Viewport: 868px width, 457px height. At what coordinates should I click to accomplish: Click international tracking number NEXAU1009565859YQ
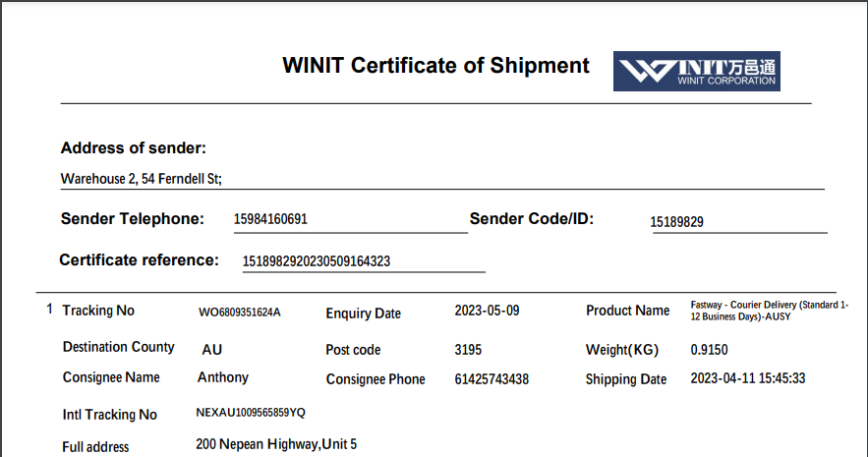click(251, 413)
